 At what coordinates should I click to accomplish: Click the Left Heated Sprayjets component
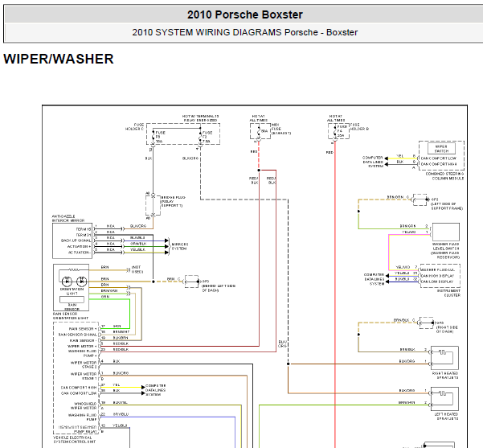tap(444, 399)
